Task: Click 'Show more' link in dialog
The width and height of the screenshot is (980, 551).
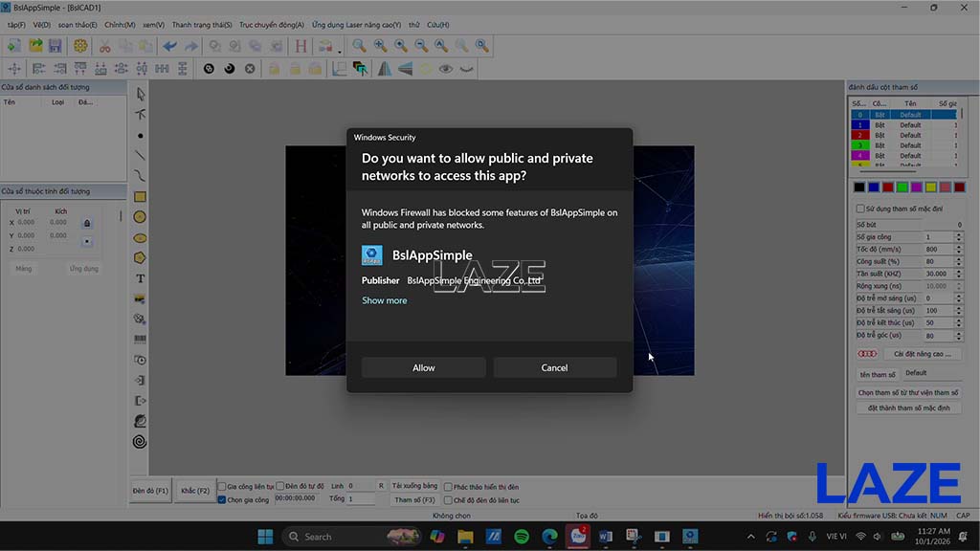Action: (x=385, y=300)
